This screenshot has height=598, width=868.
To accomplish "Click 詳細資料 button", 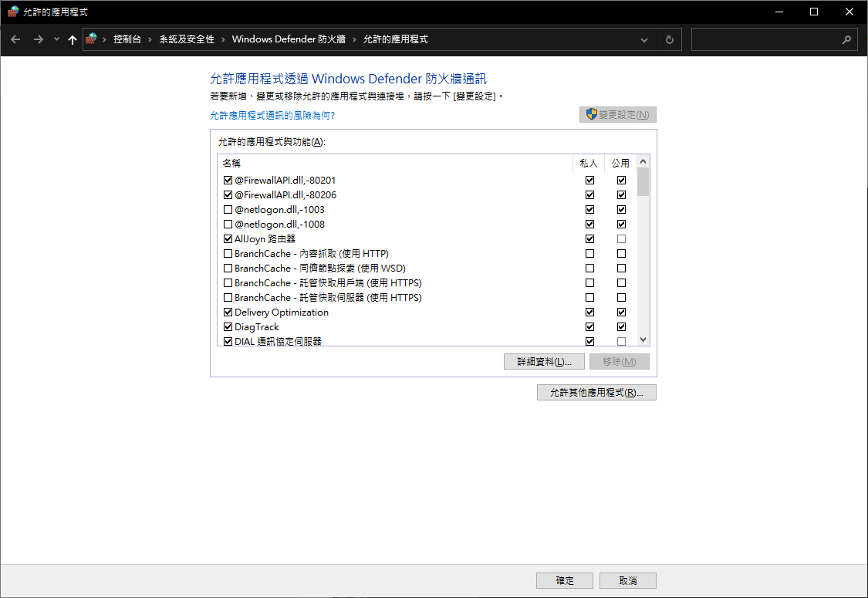I will (x=544, y=362).
